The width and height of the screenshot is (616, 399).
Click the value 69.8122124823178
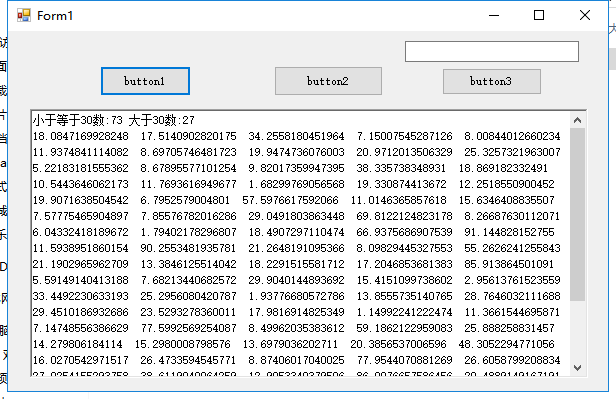[405, 216]
